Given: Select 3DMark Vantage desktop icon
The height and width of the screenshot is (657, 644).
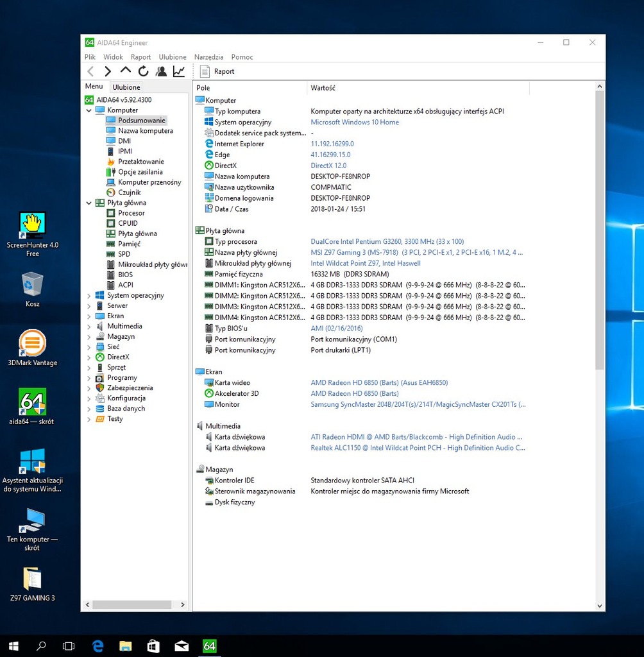Looking at the screenshot, I should pos(32,348).
